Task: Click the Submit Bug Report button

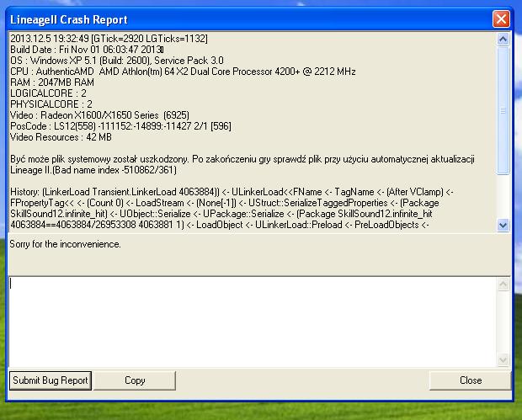Action: tap(51, 380)
